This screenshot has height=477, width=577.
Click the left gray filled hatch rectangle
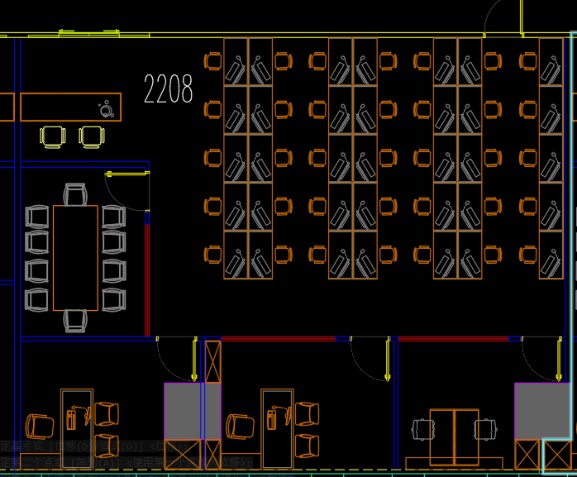click(x=192, y=411)
